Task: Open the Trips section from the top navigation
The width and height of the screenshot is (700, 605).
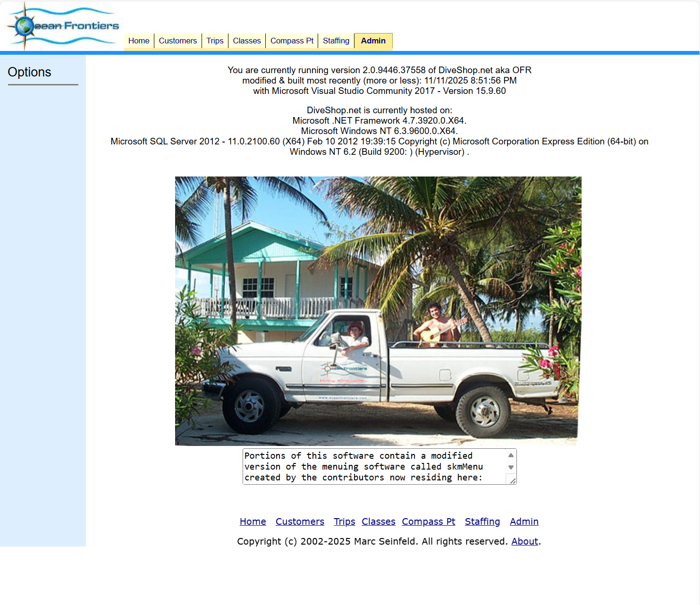Action: pos(215,41)
